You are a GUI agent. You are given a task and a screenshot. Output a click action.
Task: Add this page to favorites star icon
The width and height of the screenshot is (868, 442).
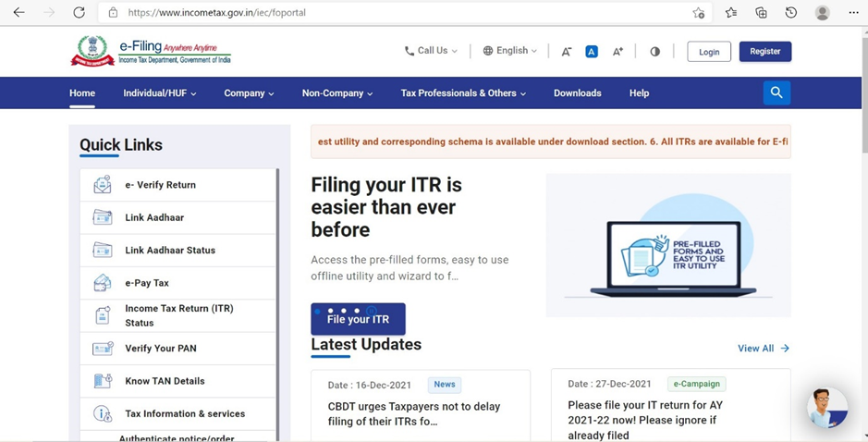699,13
